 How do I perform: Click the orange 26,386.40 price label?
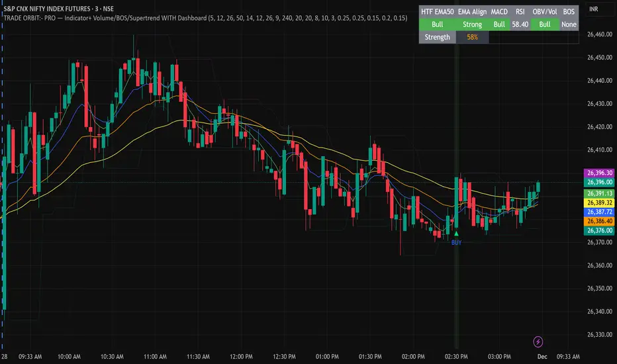click(x=600, y=221)
